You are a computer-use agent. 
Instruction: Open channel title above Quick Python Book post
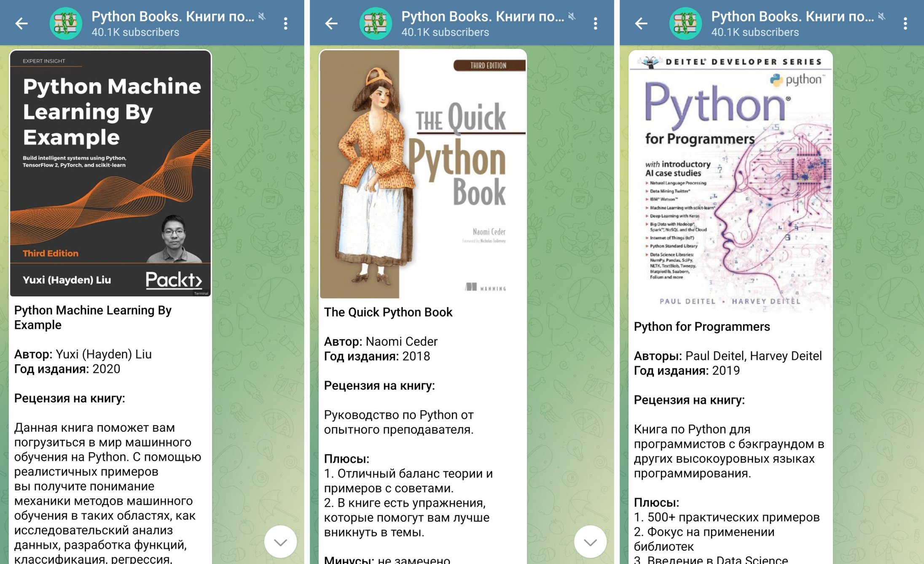(483, 16)
